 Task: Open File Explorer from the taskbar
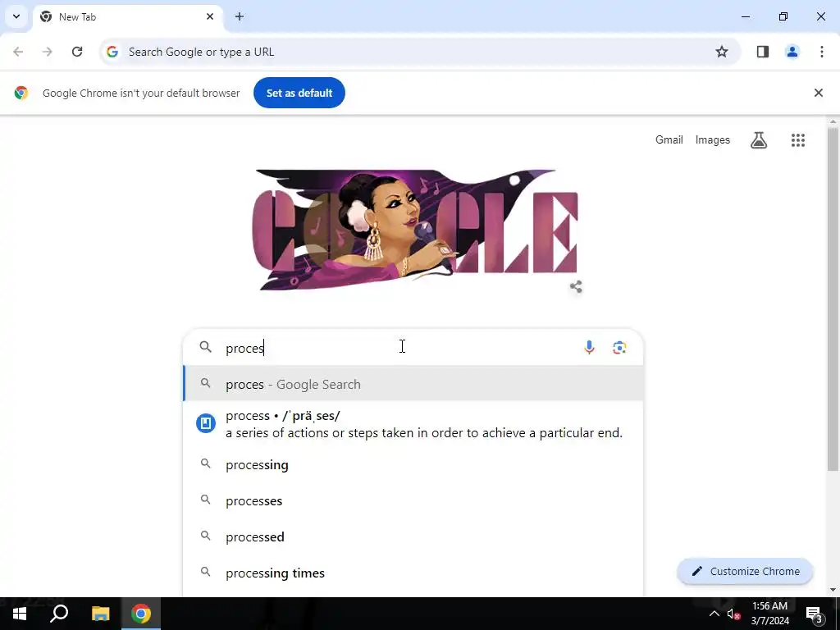pos(100,614)
